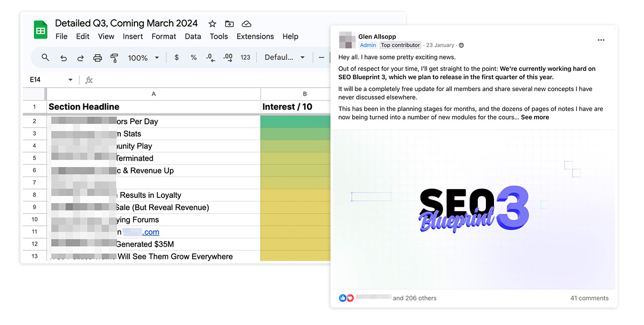Open the Google Sheets home icon
This screenshot has height=325, width=644.
point(40,30)
